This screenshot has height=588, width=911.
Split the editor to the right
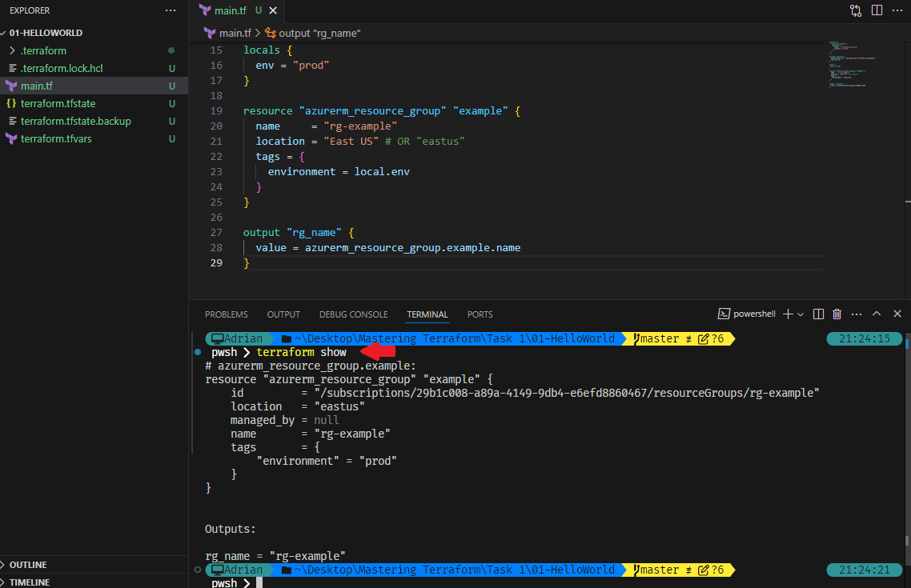click(877, 10)
